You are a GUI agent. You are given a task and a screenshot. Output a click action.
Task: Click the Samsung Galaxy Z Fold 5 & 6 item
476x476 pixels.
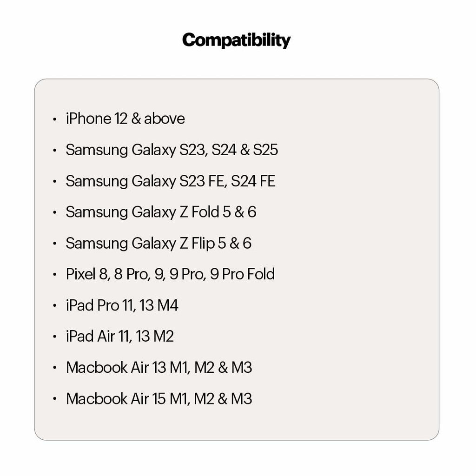tap(161, 212)
